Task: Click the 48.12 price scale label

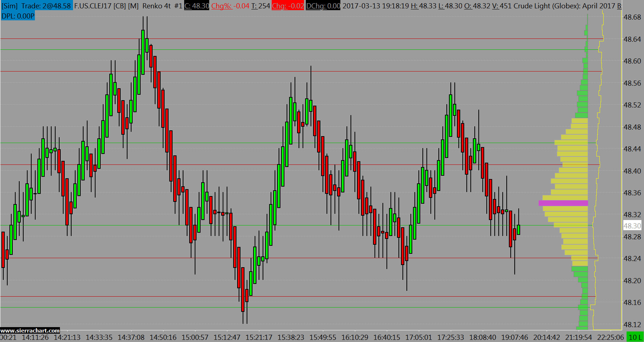Action: coord(632,325)
